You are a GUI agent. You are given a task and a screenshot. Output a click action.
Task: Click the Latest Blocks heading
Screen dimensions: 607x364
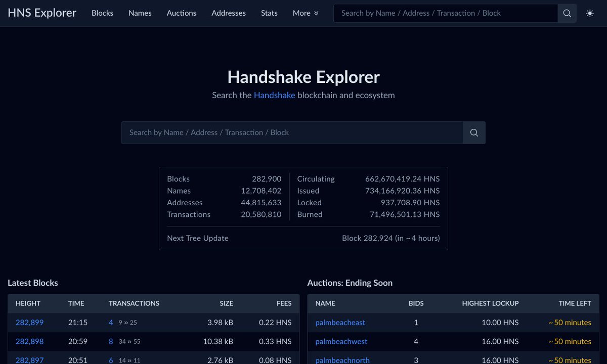pyautogui.click(x=33, y=283)
